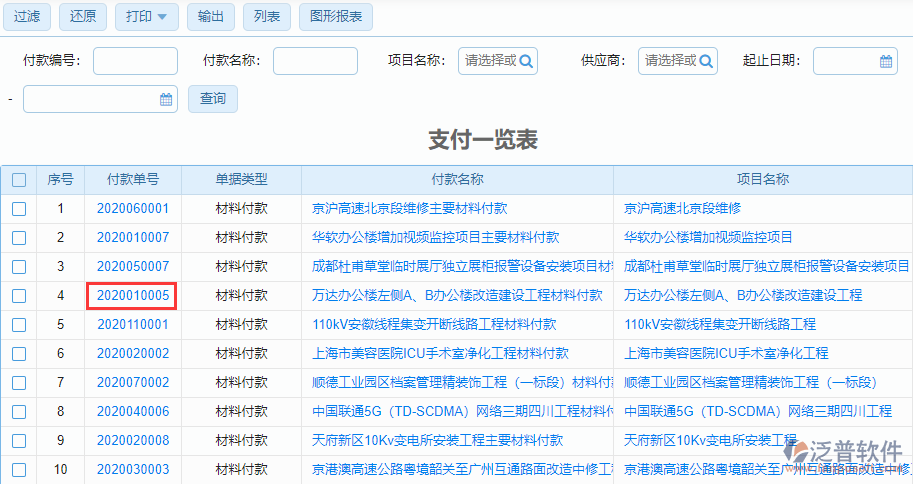Click the search icon in 供应商 field
The height and width of the screenshot is (484, 913).
706,61
